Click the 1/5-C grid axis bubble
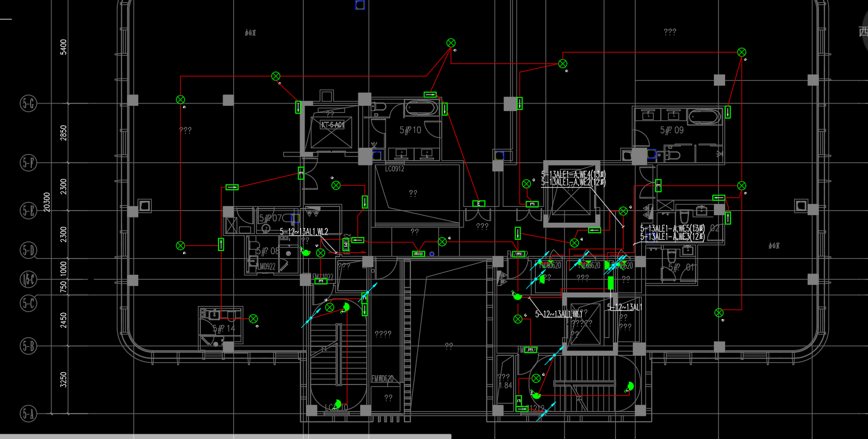 pos(28,278)
